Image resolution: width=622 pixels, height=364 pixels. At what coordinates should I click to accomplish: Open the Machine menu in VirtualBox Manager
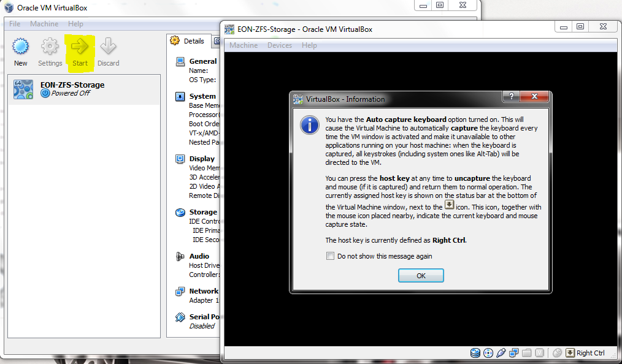44,24
